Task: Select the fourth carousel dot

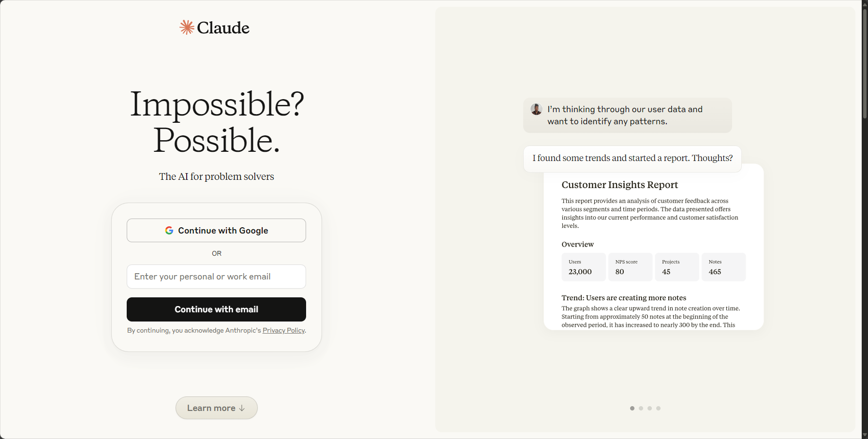Action: tap(658, 409)
